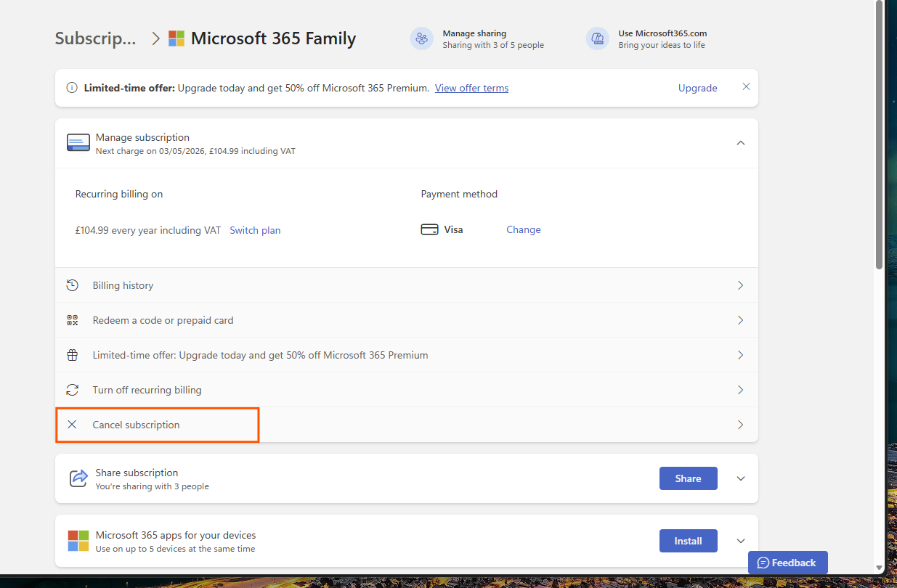Click the Manage sharing people icon
The width and height of the screenshot is (897, 588).
pos(421,38)
